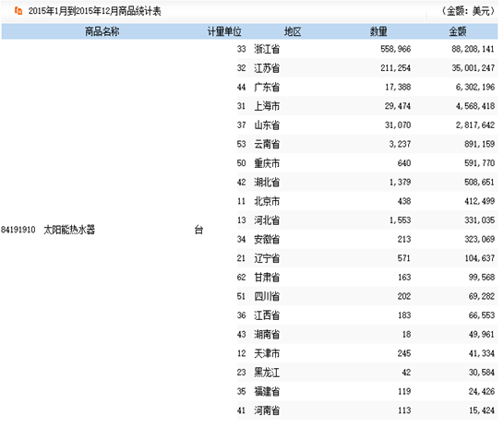
Task: Click the 黑龙江 region cell
Action: [x=267, y=373]
